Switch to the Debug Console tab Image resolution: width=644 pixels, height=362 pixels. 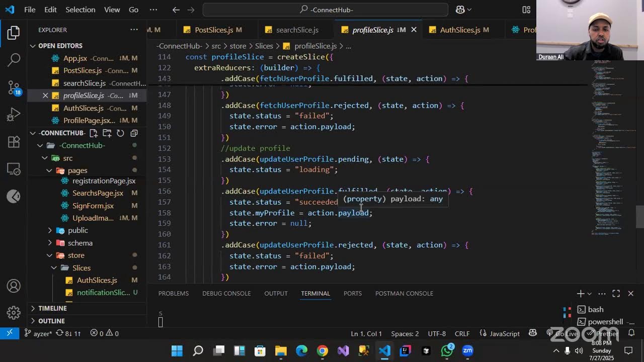[226, 294]
